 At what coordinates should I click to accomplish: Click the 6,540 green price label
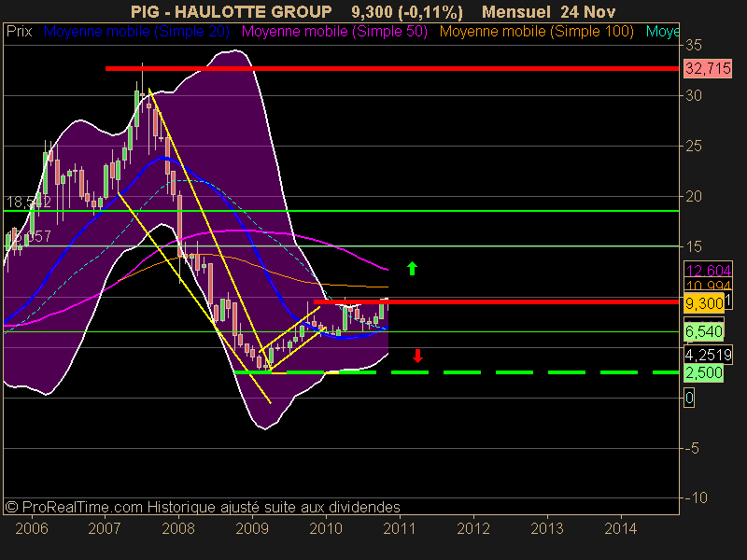pyautogui.click(x=704, y=331)
